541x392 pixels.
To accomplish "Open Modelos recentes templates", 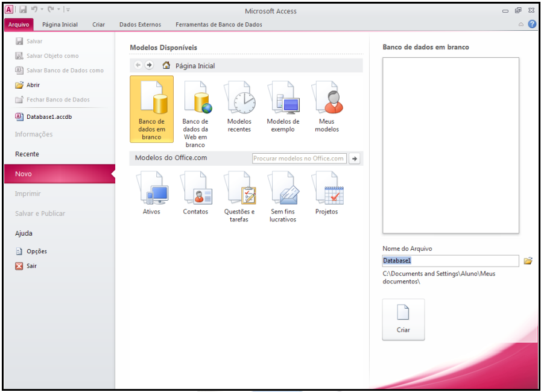I will click(x=239, y=106).
